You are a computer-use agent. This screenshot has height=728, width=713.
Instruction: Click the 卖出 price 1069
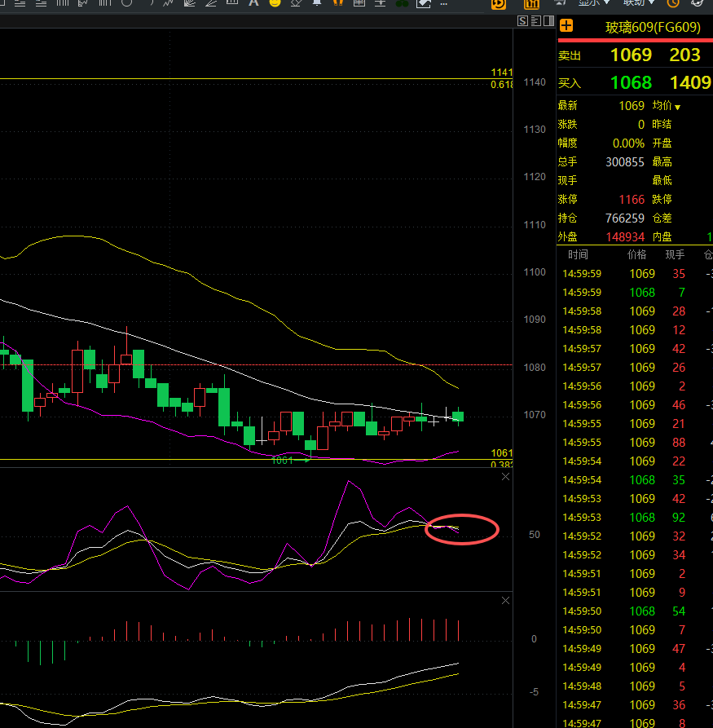click(631, 55)
